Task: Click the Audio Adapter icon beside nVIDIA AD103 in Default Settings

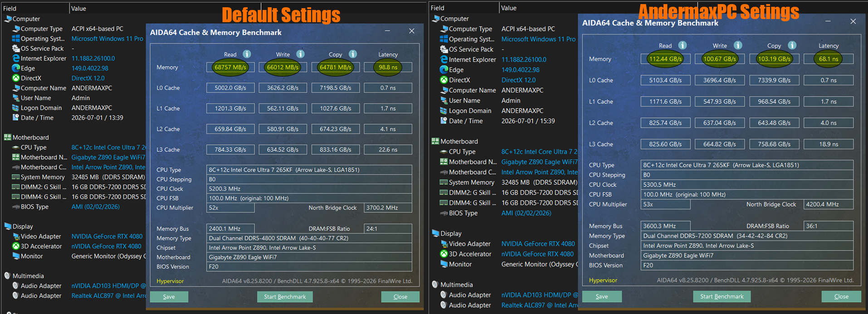Action: tap(16, 286)
